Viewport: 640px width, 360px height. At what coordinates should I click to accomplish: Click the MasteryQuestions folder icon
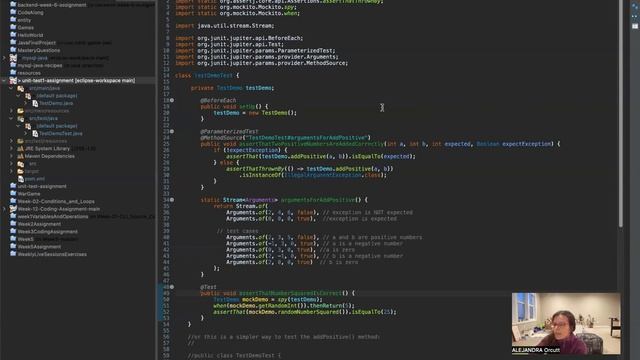13,50
